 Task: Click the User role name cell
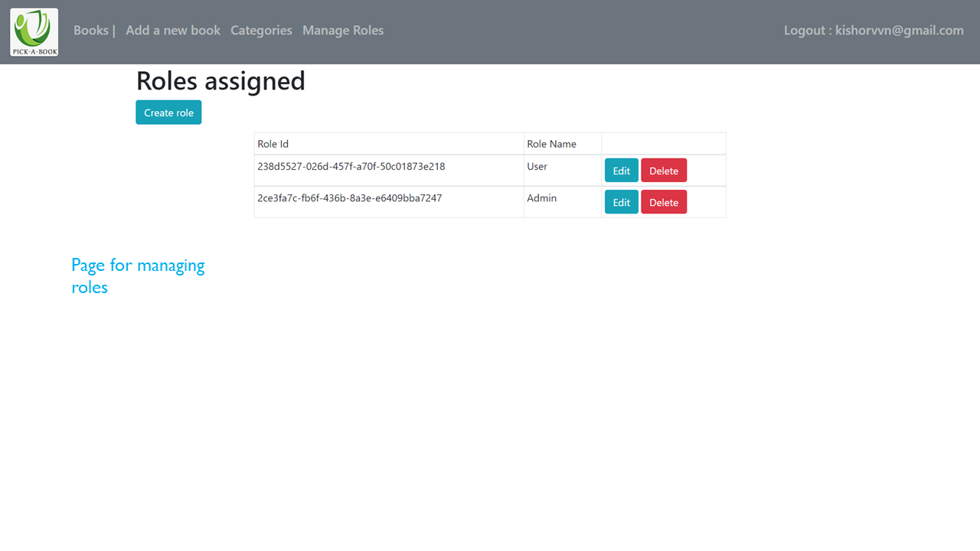tap(563, 171)
